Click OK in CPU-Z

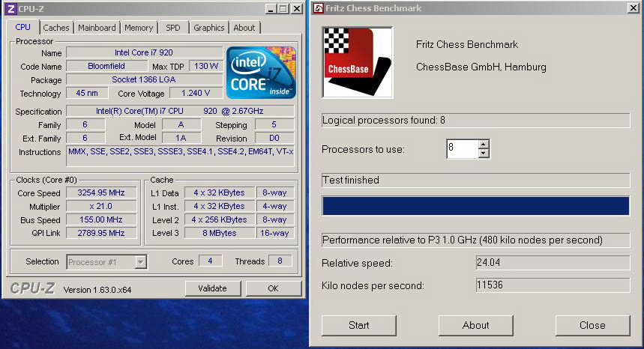(x=273, y=289)
